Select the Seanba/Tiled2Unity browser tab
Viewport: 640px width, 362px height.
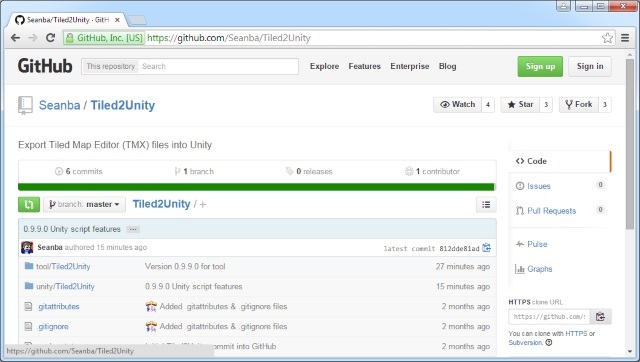(x=68, y=20)
